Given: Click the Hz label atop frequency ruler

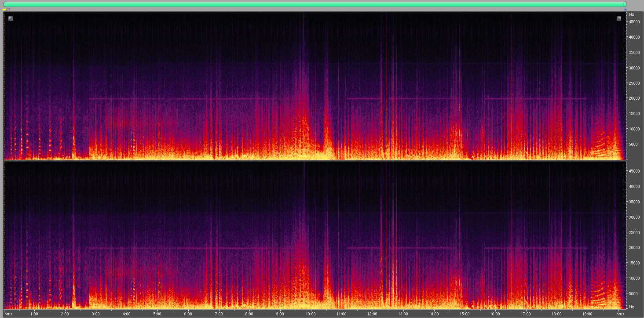Looking at the screenshot, I should click(632, 14).
